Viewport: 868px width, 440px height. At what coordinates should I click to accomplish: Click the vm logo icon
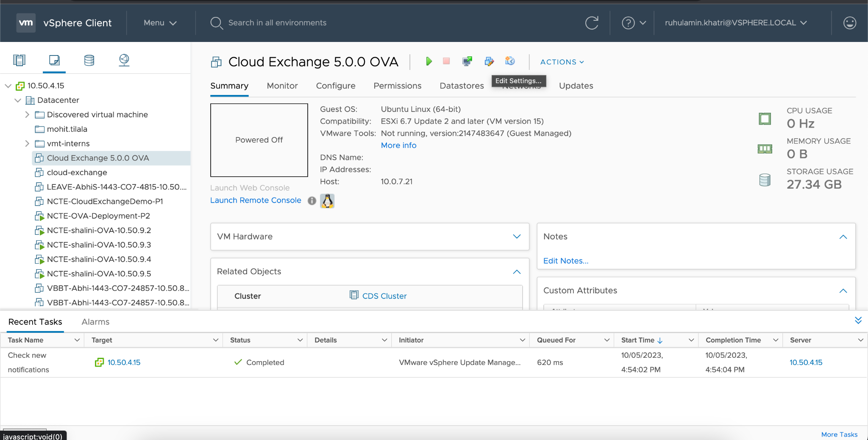pos(26,23)
